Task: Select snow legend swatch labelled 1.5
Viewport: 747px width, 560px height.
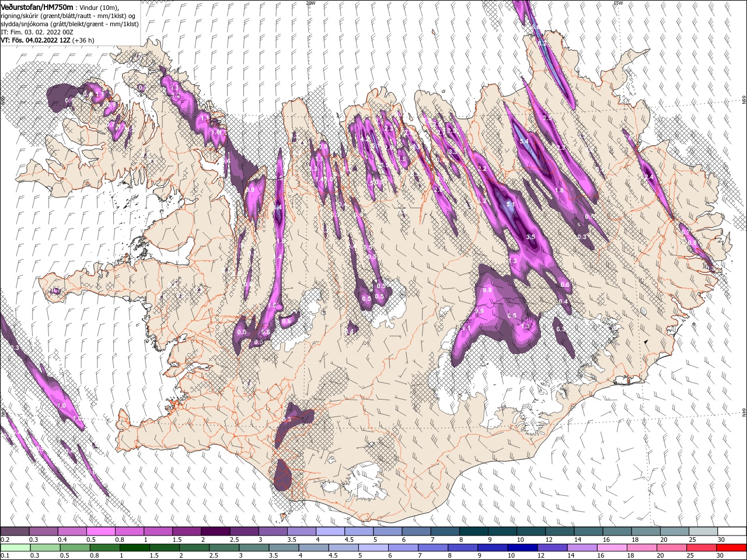Action: [187, 531]
